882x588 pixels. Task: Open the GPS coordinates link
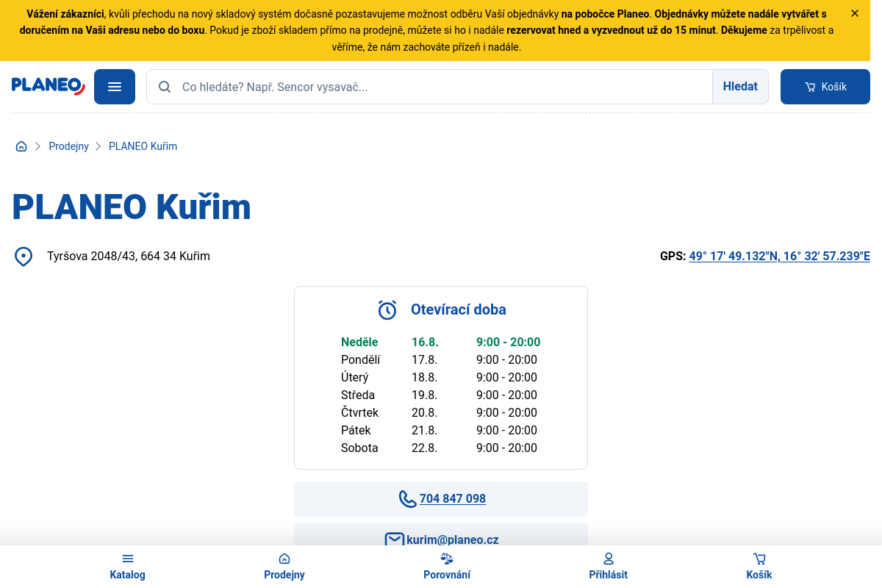click(x=779, y=256)
